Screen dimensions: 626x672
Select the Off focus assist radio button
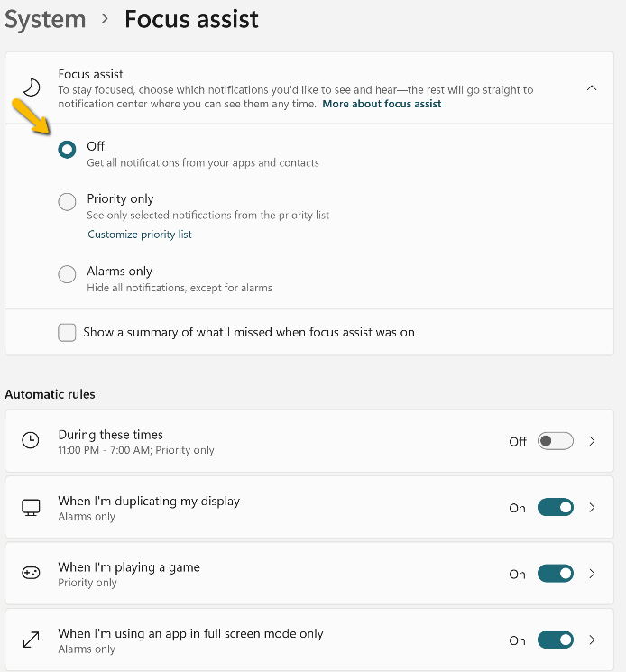coord(67,150)
